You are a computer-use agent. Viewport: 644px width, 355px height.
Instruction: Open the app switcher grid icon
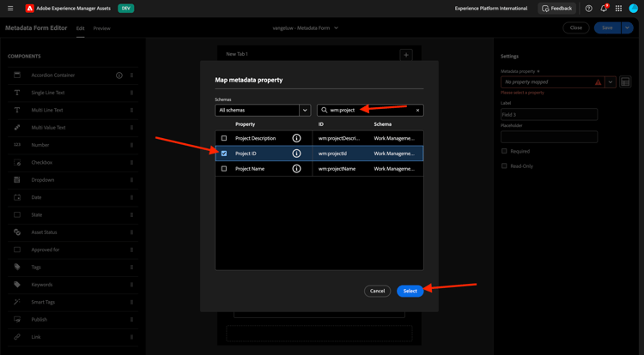pyautogui.click(x=618, y=9)
